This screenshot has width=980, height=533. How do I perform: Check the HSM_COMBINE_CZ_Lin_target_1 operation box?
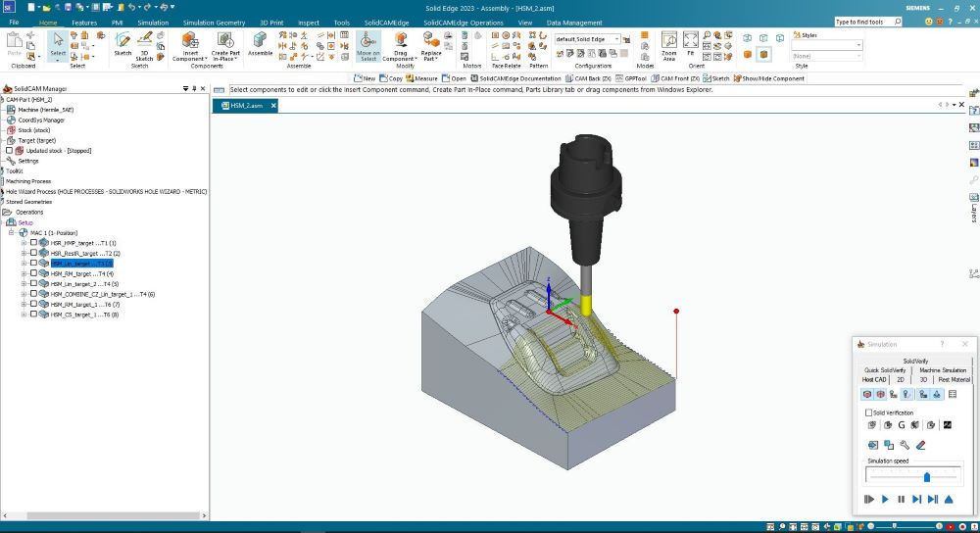(33, 294)
